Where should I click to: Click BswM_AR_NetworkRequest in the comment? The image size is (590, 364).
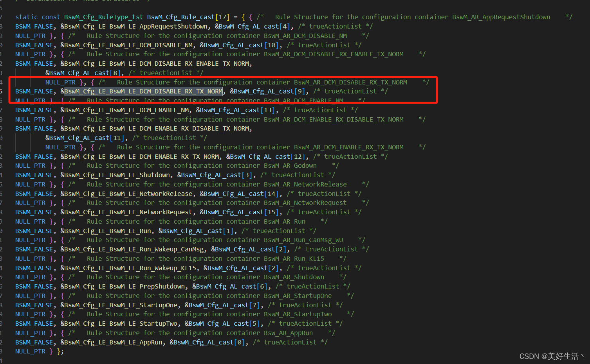pyautogui.click(x=305, y=203)
